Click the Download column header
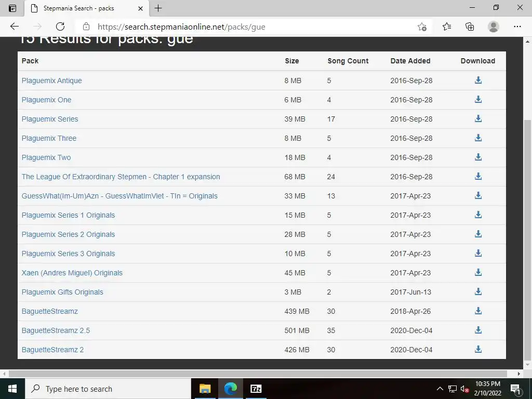532x399 pixels. coord(478,61)
